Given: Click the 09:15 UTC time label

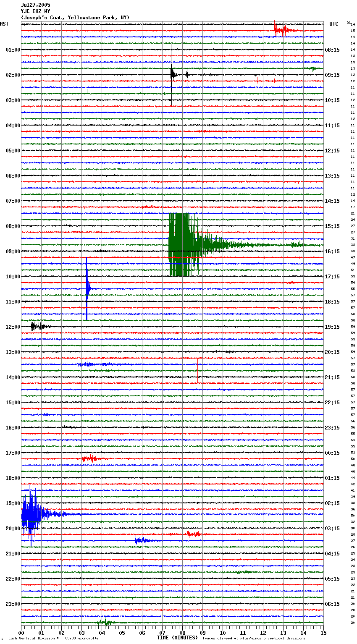Looking at the screenshot, I should 332,75.
